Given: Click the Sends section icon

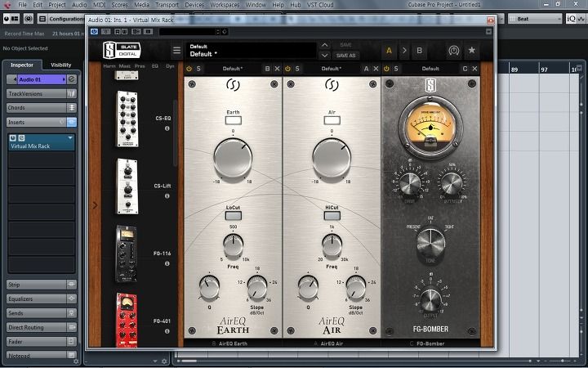Looking at the screenshot, I should click(72, 313).
